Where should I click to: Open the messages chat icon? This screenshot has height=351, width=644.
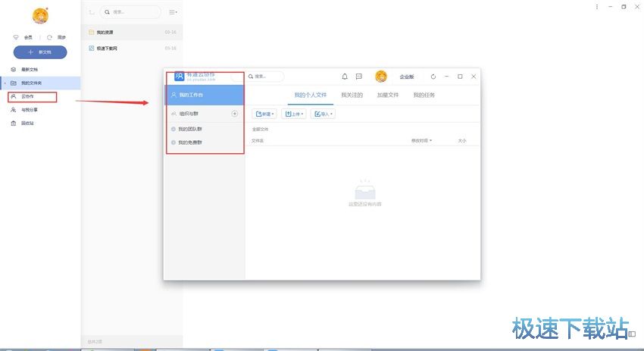(359, 77)
